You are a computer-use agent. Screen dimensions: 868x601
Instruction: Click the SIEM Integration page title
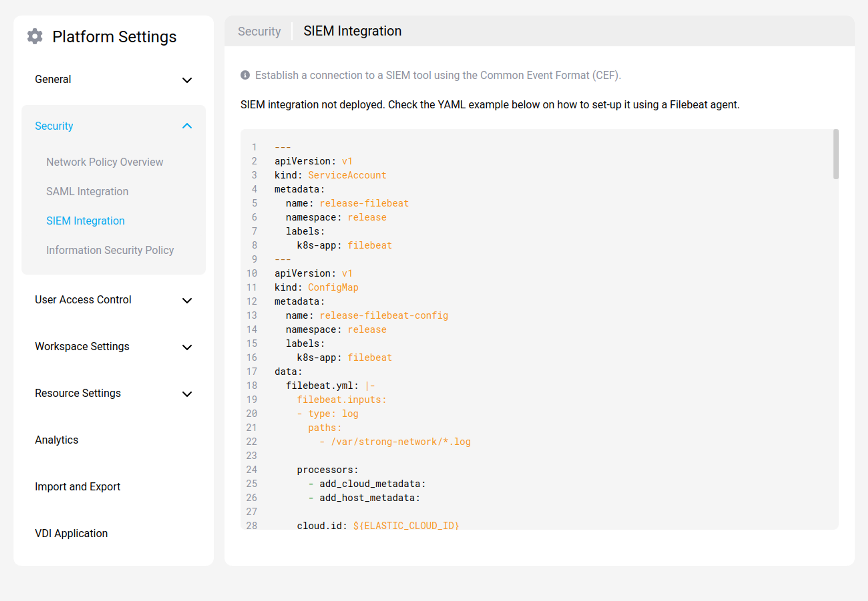[x=352, y=31]
